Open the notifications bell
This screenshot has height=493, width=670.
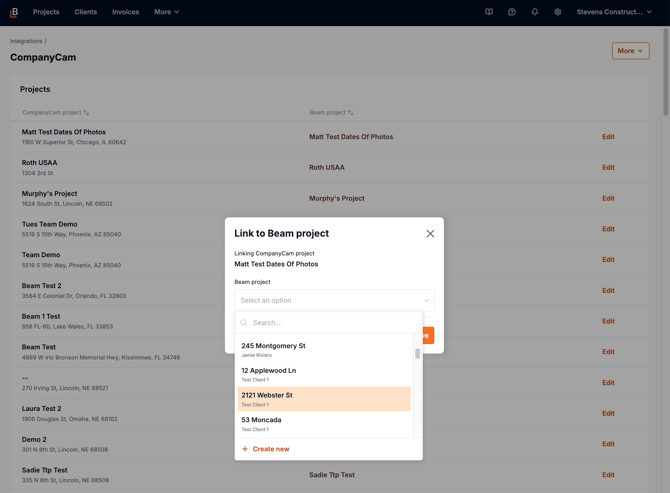[535, 12]
